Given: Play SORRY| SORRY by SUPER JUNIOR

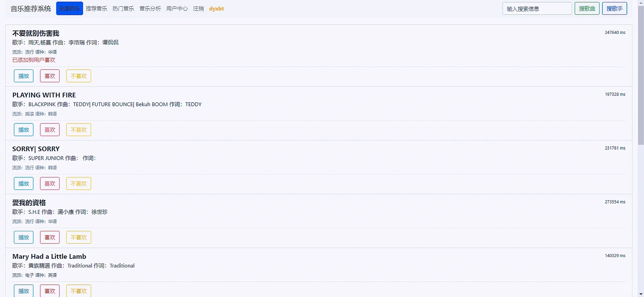Looking at the screenshot, I should [x=23, y=184].
